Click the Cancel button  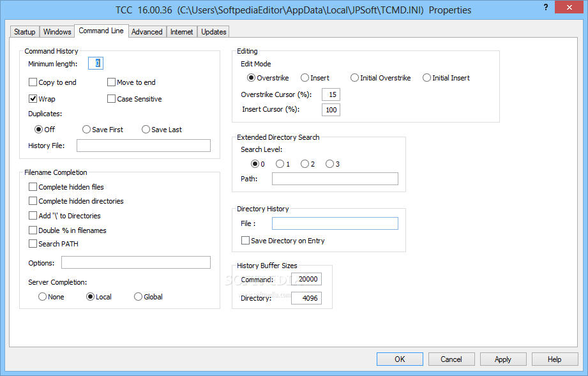point(451,359)
